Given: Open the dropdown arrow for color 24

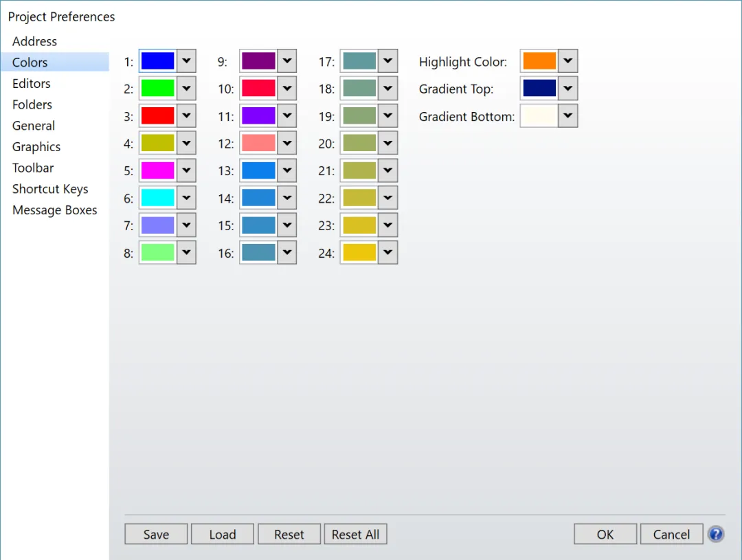Looking at the screenshot, I should [387, 253].
